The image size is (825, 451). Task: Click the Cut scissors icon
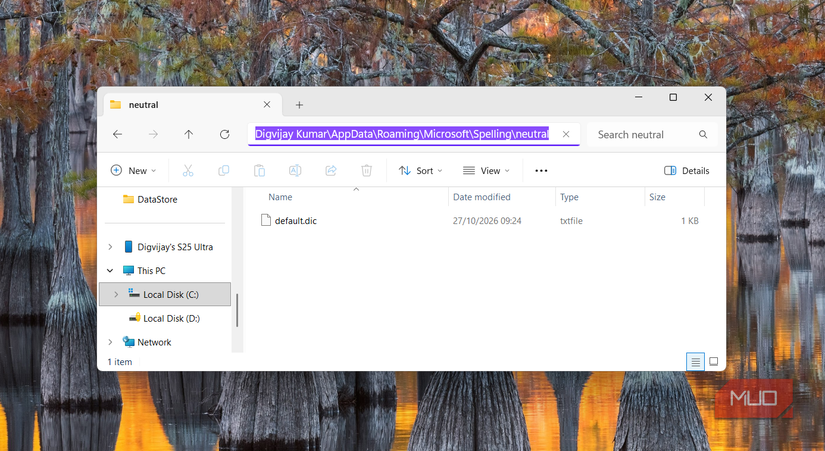[188, 171]
